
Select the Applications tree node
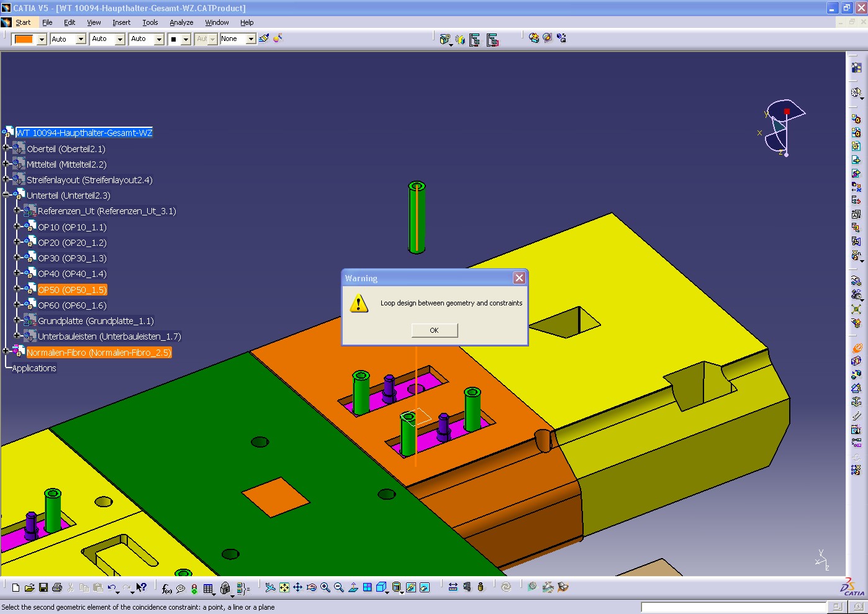coord(34,368)
